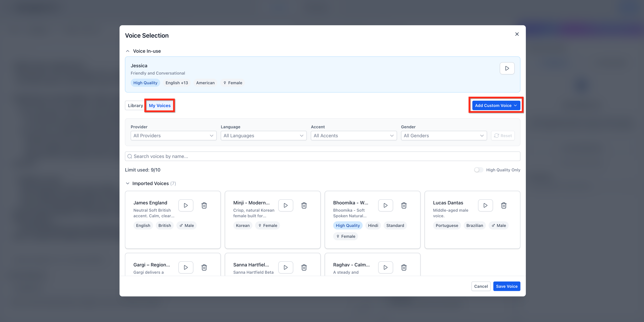644x322 pixels.
Task: Delete the Minji voice
Action: [304, 205]
